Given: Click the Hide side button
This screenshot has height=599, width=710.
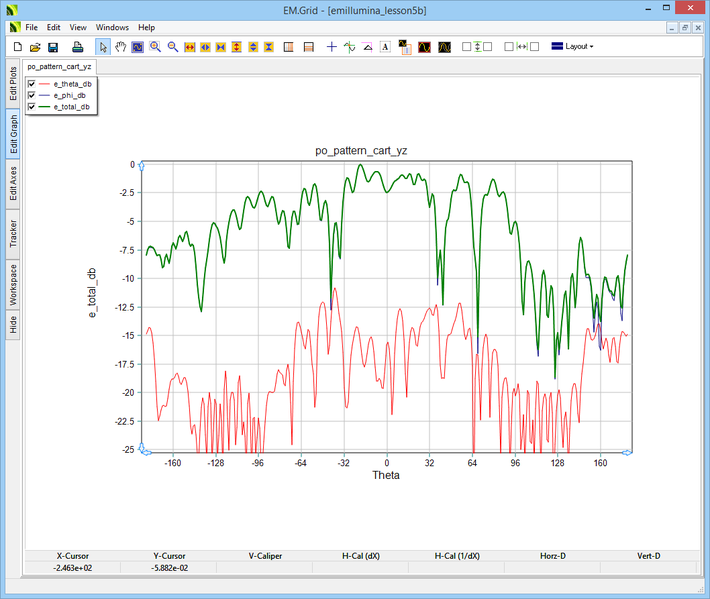Looking at the screenshot, I should [x=13, y=324].
